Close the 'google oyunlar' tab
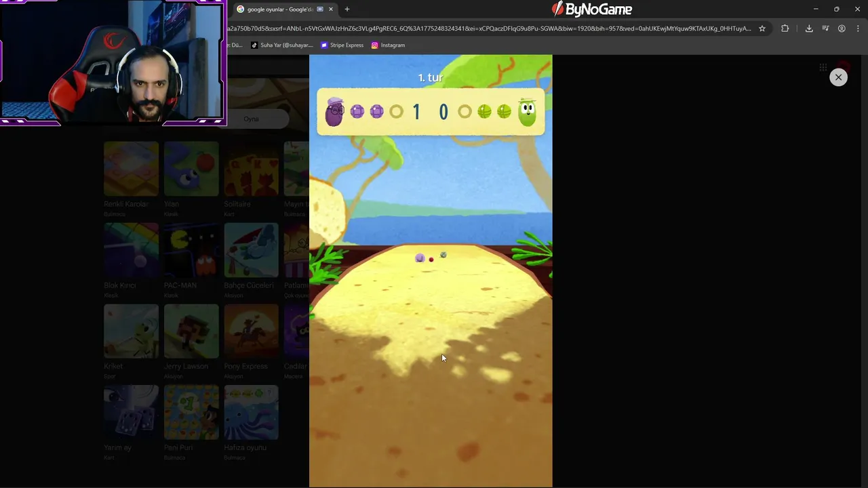Viewport: 868px width, 488px height. (331, 9)
